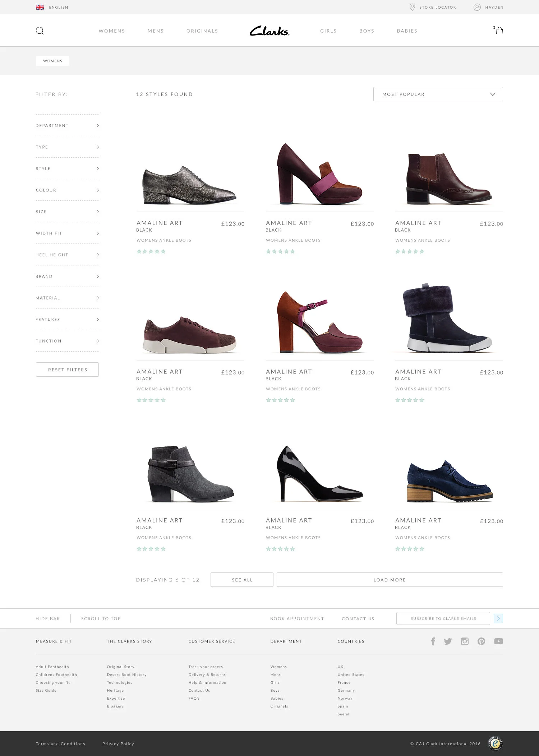Expand the Features filter

point(67,319)
